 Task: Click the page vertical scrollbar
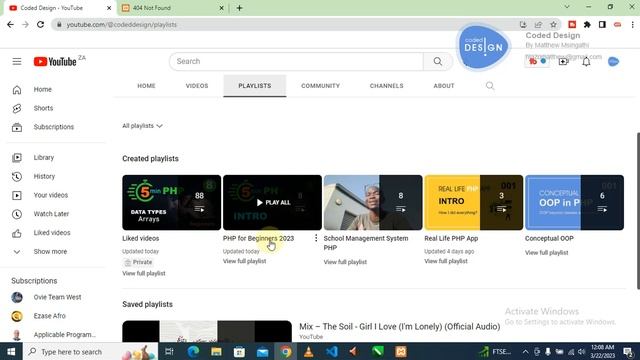(638, 211)
